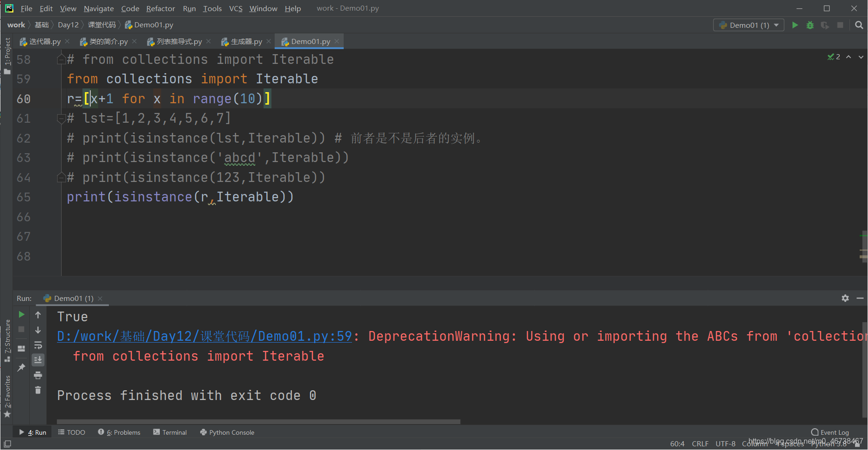The height and width of the screenshot is (450, 868).
Task: Open the TODO tool window
Action: [x=72, y=432]
